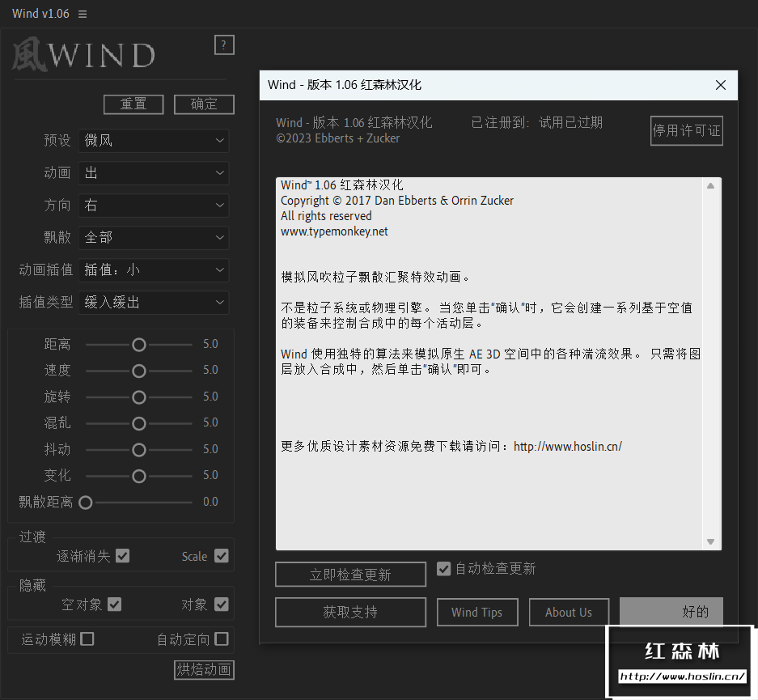
Task: Click the 速度 value 5.0
Action: 210,371
